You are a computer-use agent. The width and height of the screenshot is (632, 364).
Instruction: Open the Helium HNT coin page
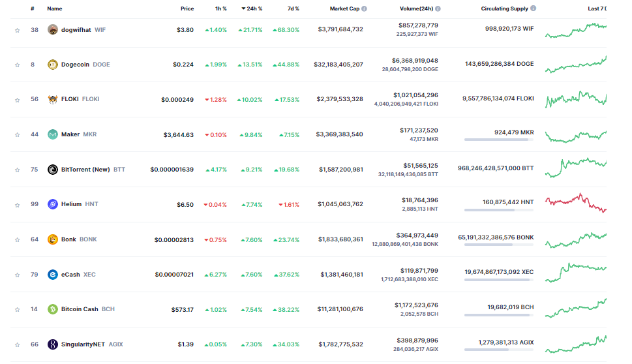[80, 204]
